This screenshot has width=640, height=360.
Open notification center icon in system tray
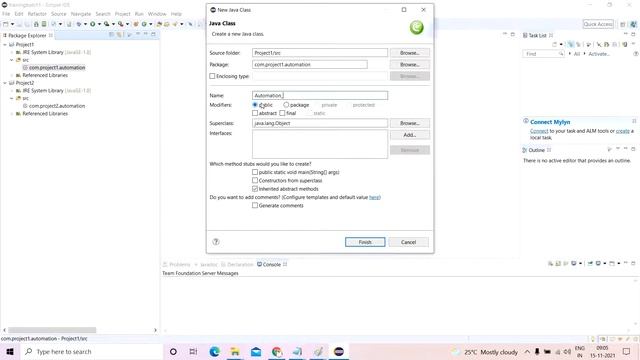627,351
